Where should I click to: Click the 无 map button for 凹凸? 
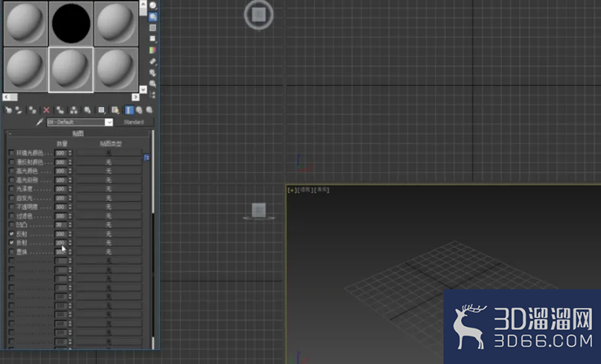point(109,225)
